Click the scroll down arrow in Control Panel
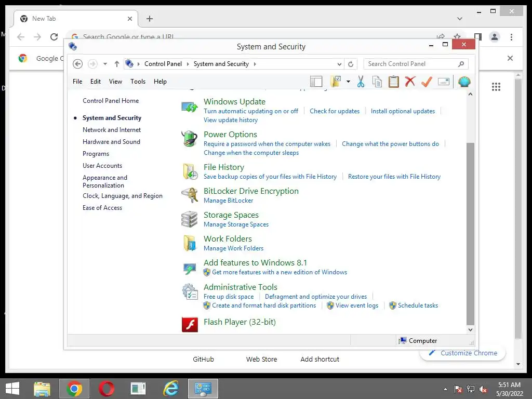 tap(470, 329)
